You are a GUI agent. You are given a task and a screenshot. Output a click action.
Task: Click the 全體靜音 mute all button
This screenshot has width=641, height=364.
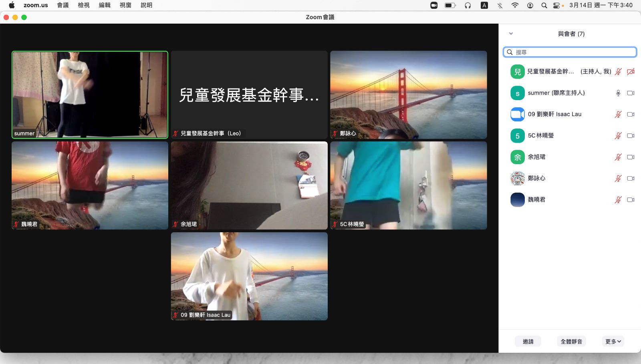tap(571, 341)
